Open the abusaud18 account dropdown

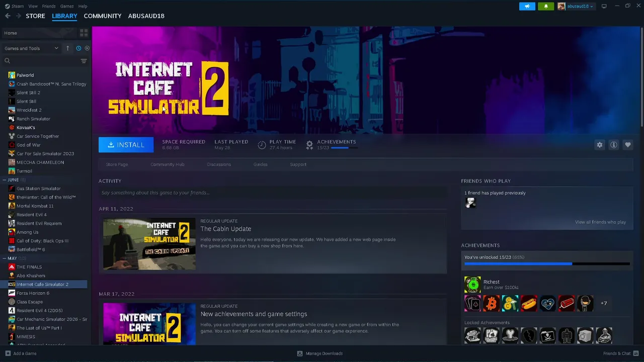576,6
